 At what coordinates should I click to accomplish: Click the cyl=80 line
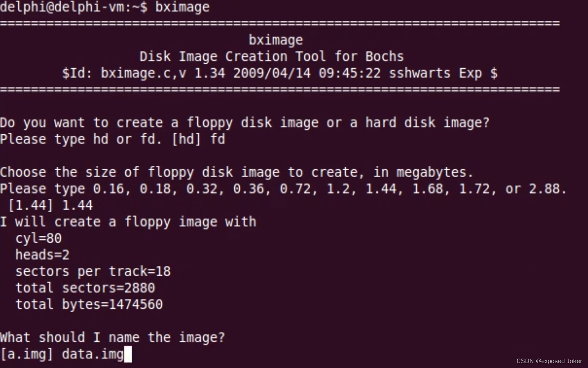[38, 239]
